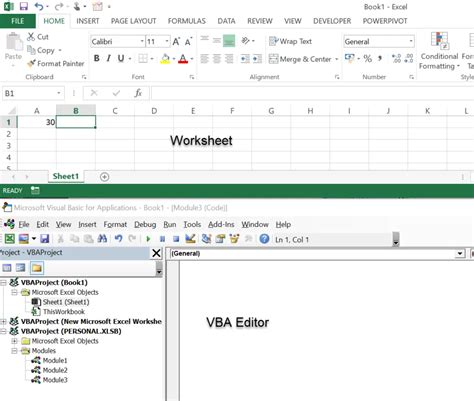Activate the Format Painter
474x401 pixels.
click(55, 63)
